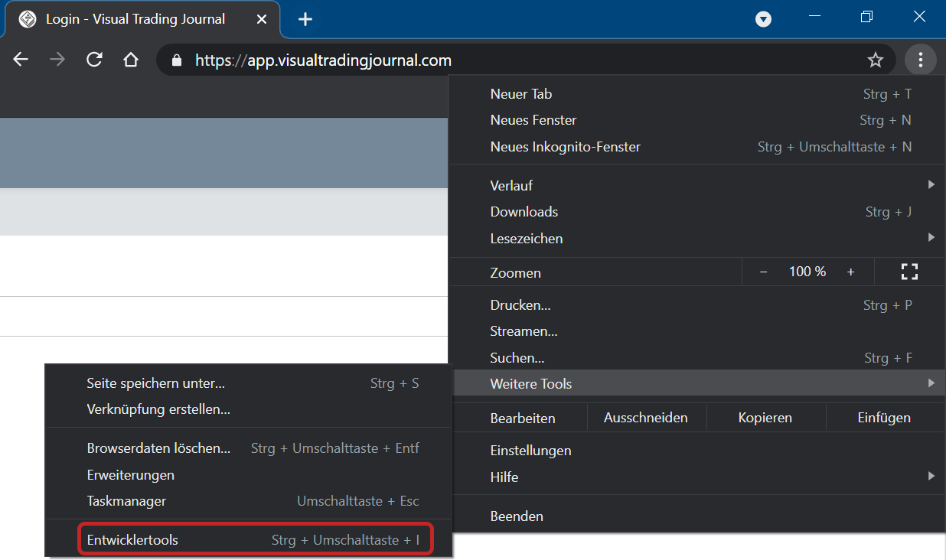Open Downloads from the menu
This screenshot has height=560, width=946.
[695, 212]
